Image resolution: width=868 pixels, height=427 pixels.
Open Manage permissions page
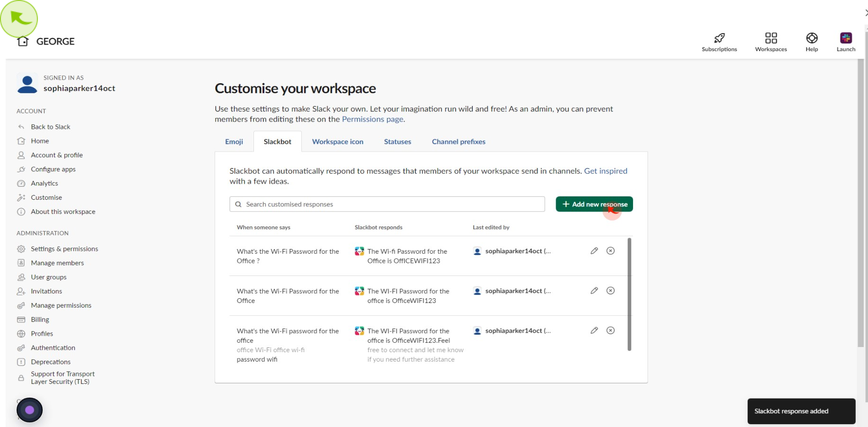[61, 306]
